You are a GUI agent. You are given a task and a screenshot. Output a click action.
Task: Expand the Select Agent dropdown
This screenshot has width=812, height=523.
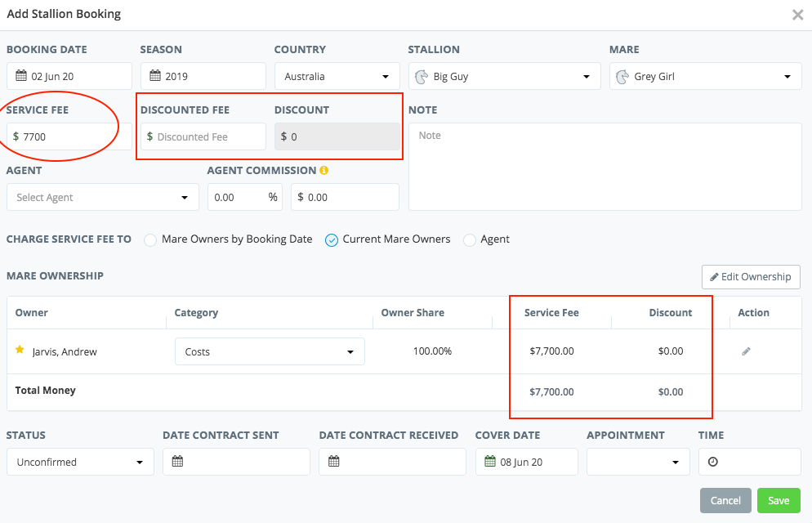pos(103,197)
